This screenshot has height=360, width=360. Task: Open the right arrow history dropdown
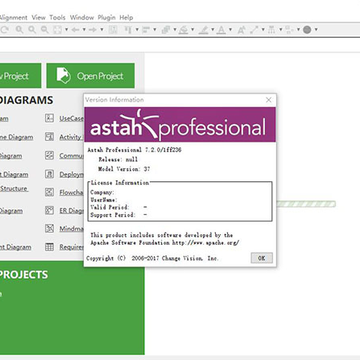point(102,30)
